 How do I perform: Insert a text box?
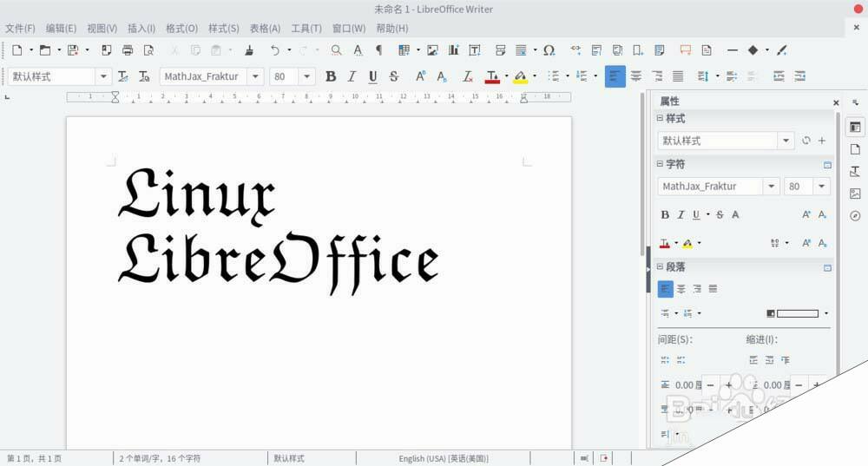tap(475, 50)
